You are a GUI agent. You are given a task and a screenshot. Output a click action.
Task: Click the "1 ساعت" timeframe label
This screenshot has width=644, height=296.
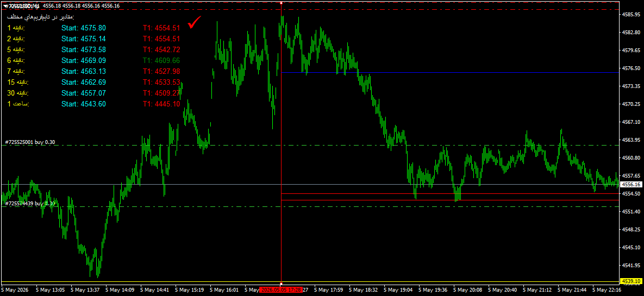click(x=17, y=104)
